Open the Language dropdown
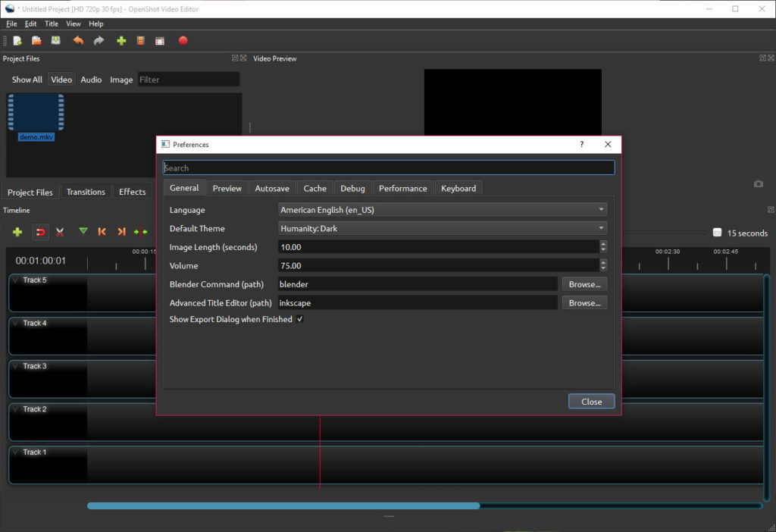Image resolution: width=776 pixels, height=532 pixels. [x=443, y=210]
